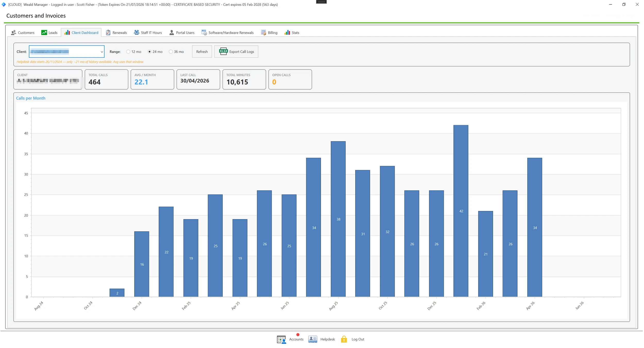Click the Leads green chart icon

coord(44,33)
